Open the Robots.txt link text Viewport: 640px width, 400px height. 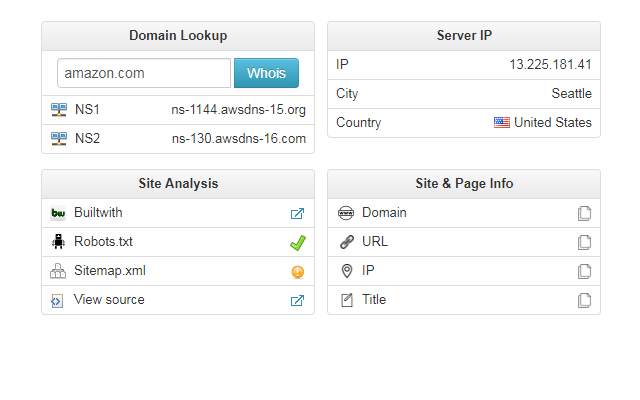103,242
